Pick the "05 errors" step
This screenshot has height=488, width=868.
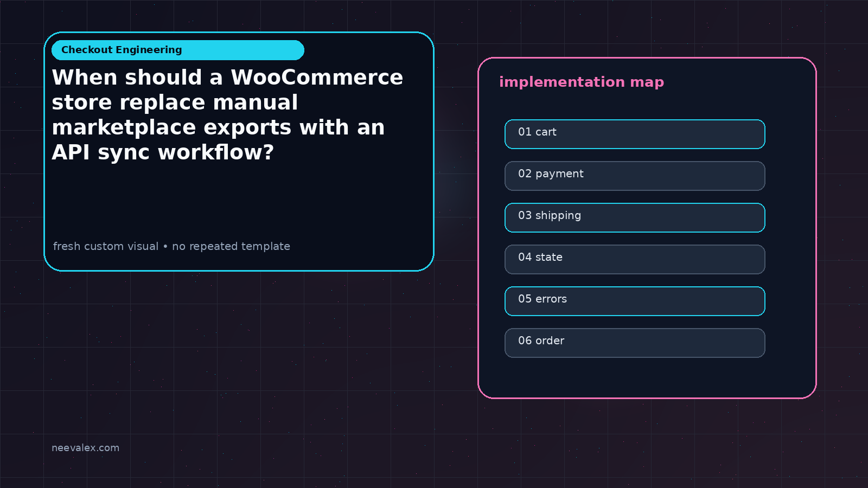(x=635, y=301)
